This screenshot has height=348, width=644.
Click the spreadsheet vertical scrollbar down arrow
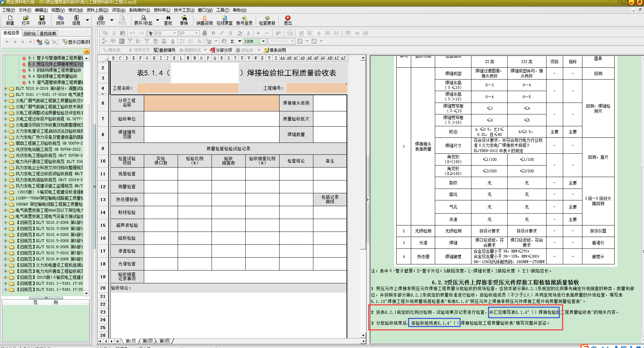(x=363, y=335)
